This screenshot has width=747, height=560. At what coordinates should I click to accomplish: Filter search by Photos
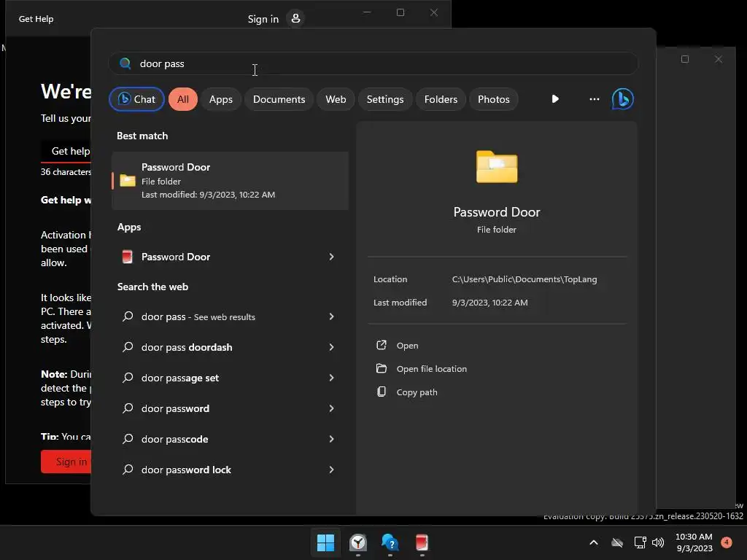[x=494, y=99]
